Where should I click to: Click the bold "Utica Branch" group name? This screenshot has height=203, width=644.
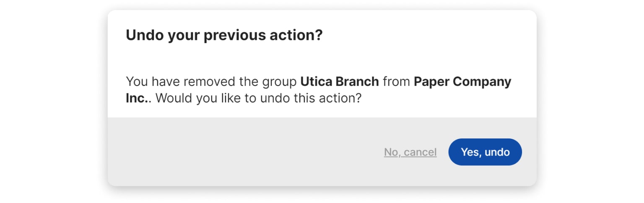pos(340,81)
